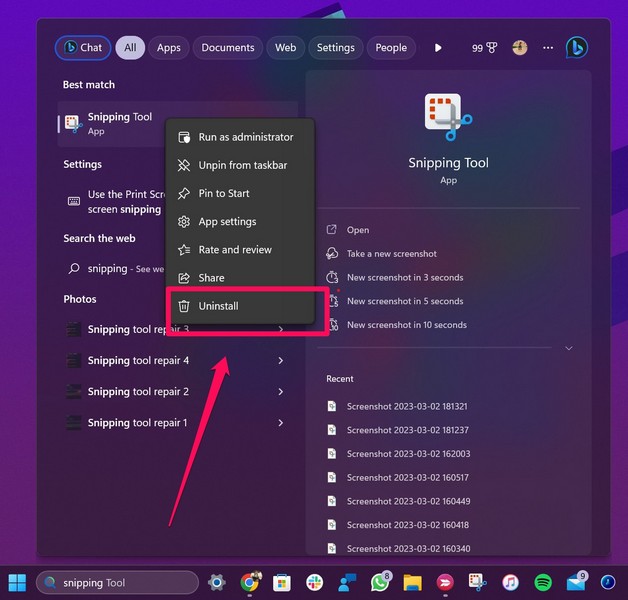Open WhatsApp from the taskbar
Viewport: 628px width, 600px height.
coord(380,582)
